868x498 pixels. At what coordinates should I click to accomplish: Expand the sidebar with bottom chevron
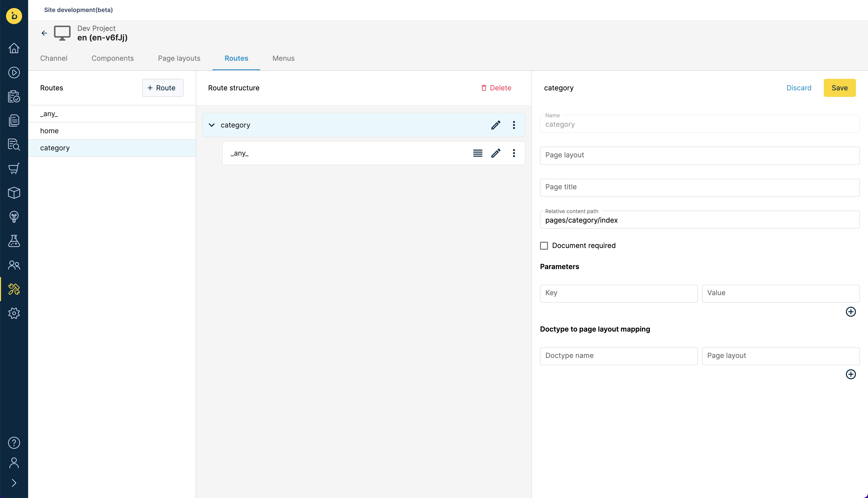click(14, 483)
